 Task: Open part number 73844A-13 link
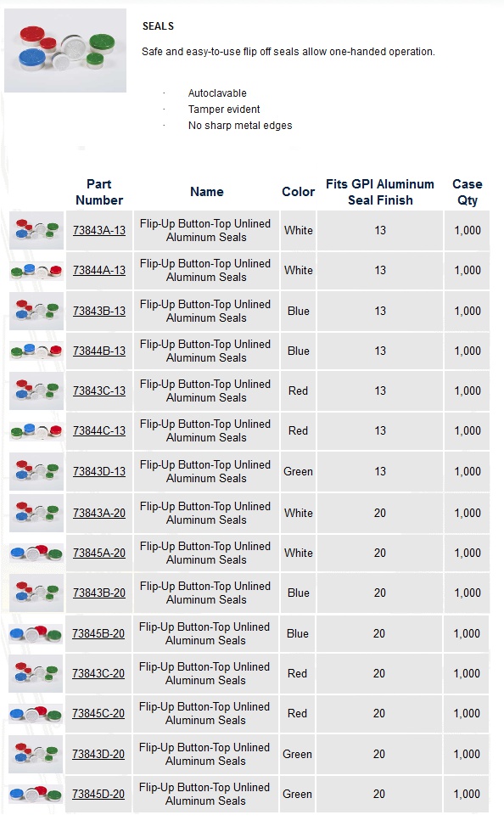pos(99,270)
